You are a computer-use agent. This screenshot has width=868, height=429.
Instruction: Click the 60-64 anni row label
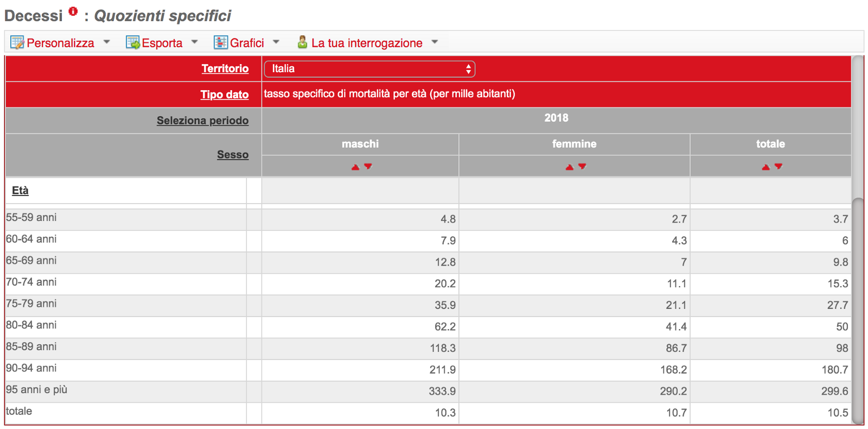click(31, 239)
